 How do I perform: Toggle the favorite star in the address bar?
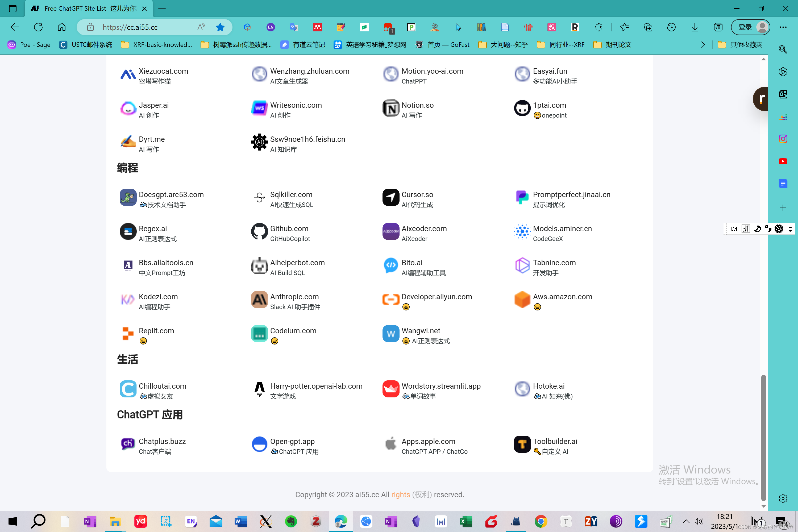[220, 27]
